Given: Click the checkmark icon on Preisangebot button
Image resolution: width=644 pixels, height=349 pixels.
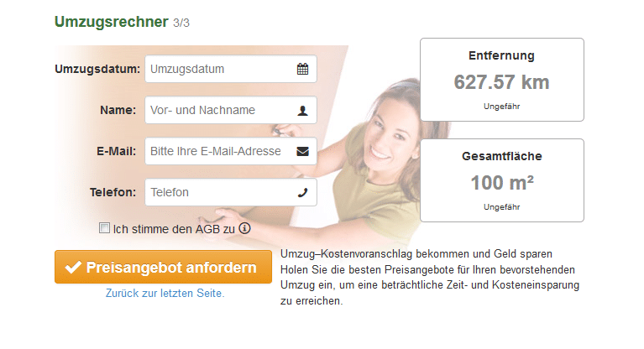Looking at the screenshot, I should point(74,268).
